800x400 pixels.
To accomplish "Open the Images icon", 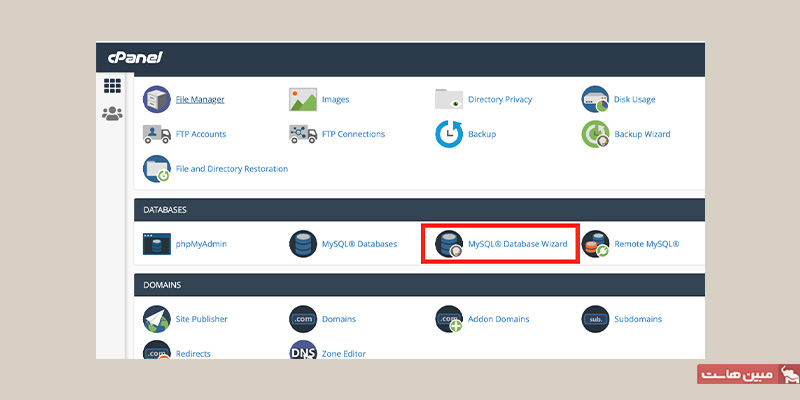I will coord(303,99).
